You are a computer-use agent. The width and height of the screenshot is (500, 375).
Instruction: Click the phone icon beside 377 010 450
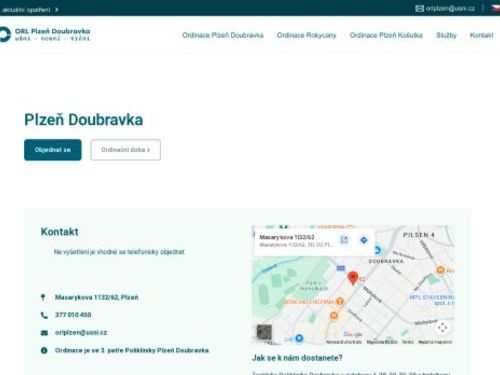[x=44, y=315]
